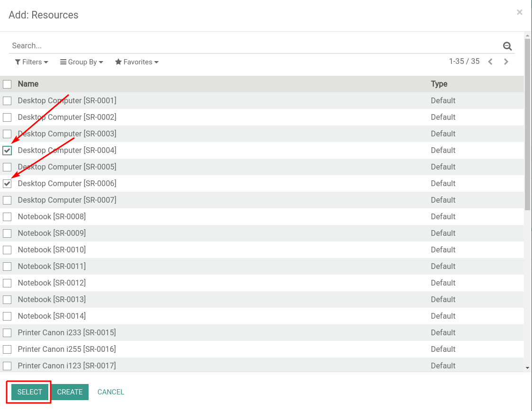Screen dimensions: 532x411
Task: Check Printer Canon i233 [SR-0015] checkbox
Action: click(7, 333)
